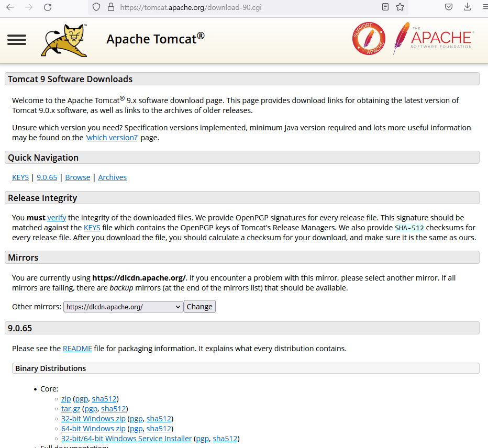Open KEYS link in Release Integrity text
This screenshot has width=488, height=448.
(x=92, y=228)
